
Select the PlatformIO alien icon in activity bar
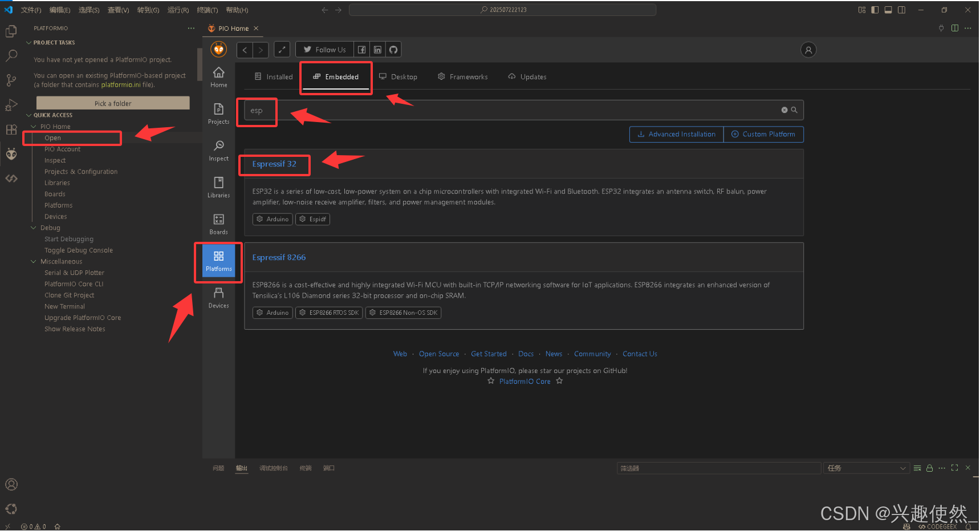pyautogui.click(x=11, y=154)
